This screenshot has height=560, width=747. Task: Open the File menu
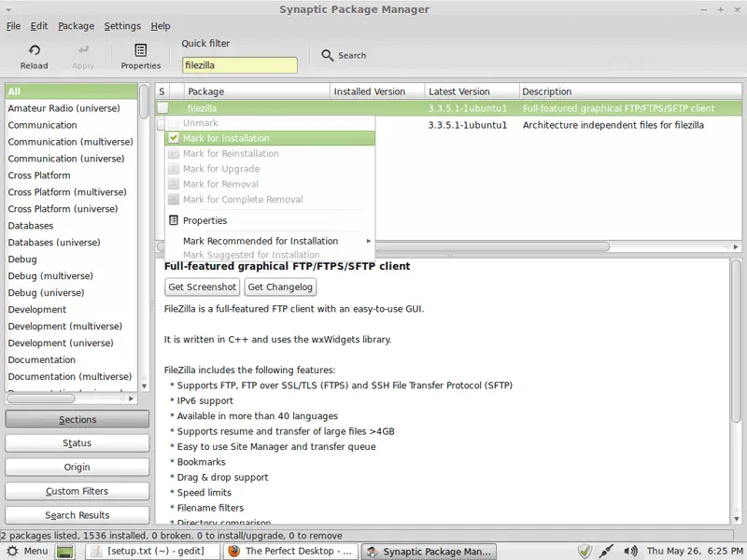click(13, 26)
